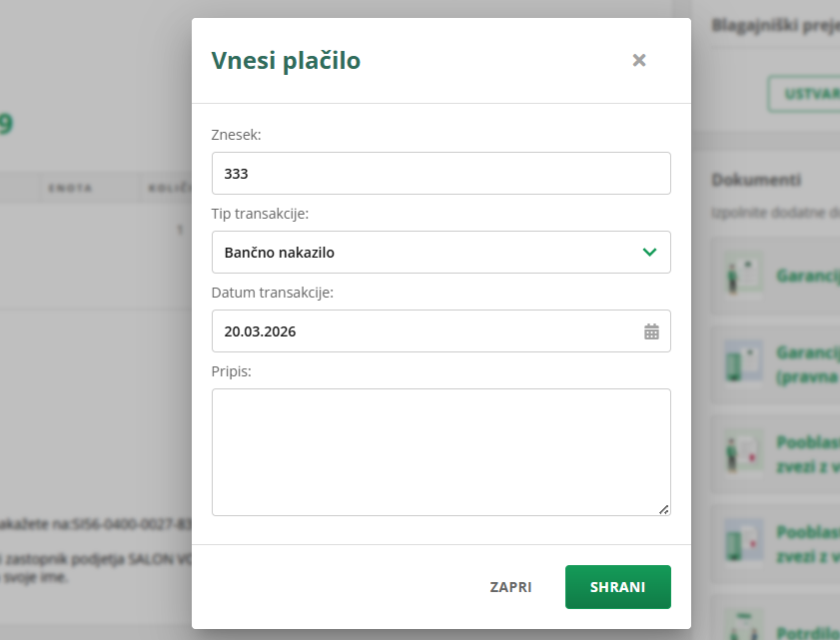840x640 pixels.
Task: Expand the Tip transakcije dropdown chevron
Action: pos(650,253)
